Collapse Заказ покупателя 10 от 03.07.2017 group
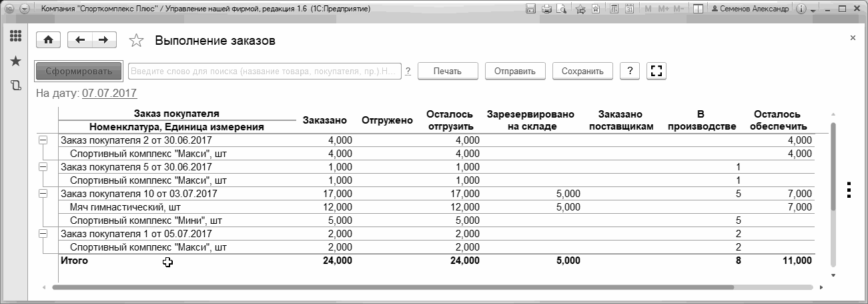Image resolution: width=868 pixels, height=304 pixels. 43,194
